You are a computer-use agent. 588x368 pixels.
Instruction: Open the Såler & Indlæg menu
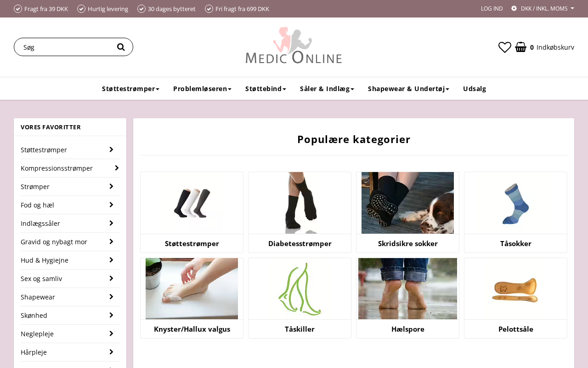click(x=327, y=89)
